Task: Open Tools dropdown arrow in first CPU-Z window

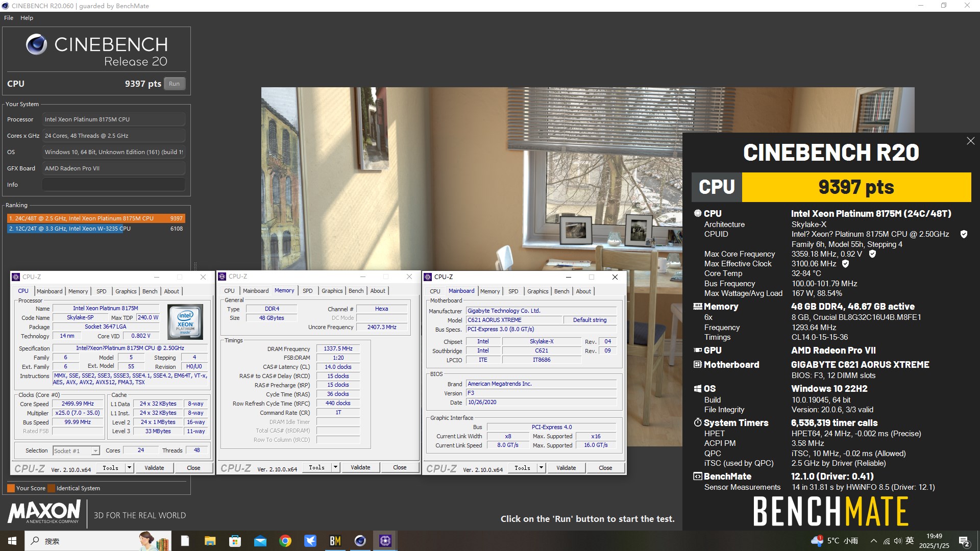Action: (x=130, y=467)
